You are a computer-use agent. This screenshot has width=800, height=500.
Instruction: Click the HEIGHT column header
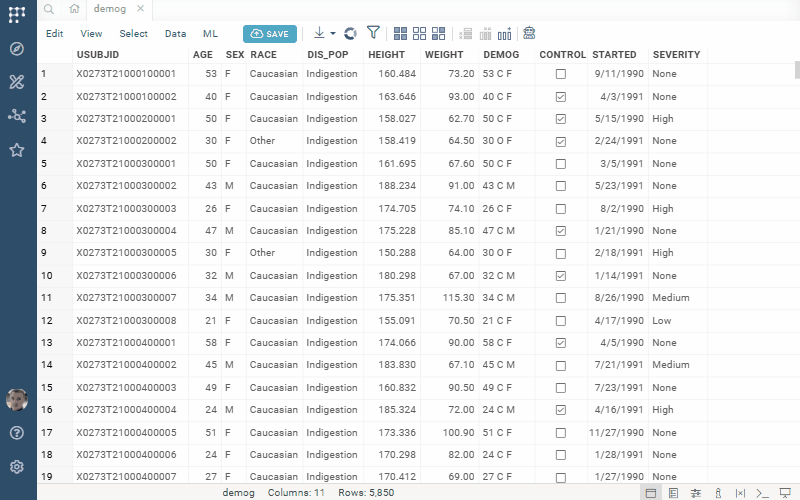(x=386, y=55)
